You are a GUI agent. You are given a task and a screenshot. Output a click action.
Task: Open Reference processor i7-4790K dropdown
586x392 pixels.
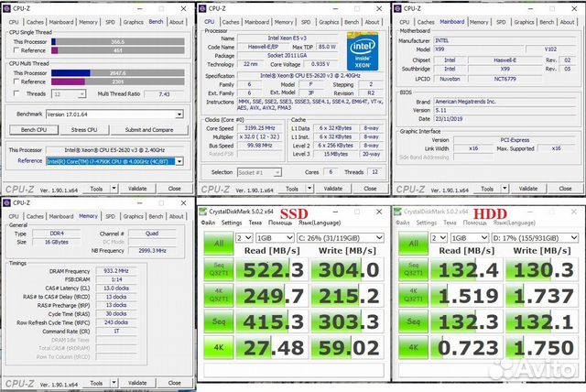(114, 161)
